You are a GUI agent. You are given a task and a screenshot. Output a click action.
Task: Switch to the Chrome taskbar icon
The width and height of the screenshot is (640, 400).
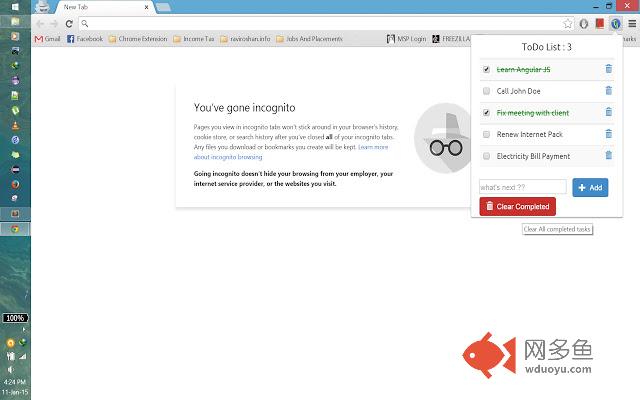pos(15,229)
